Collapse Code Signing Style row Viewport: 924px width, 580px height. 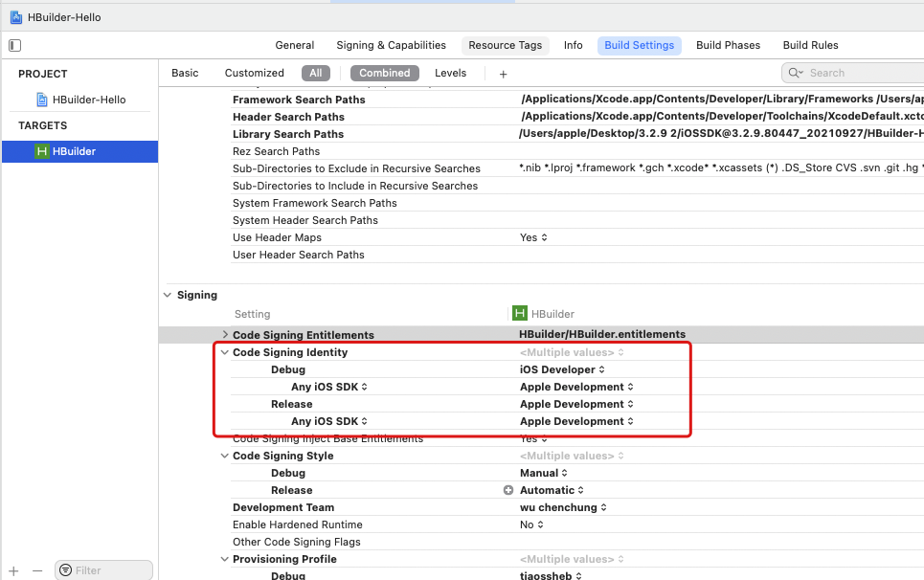click(x=224, y=456)
